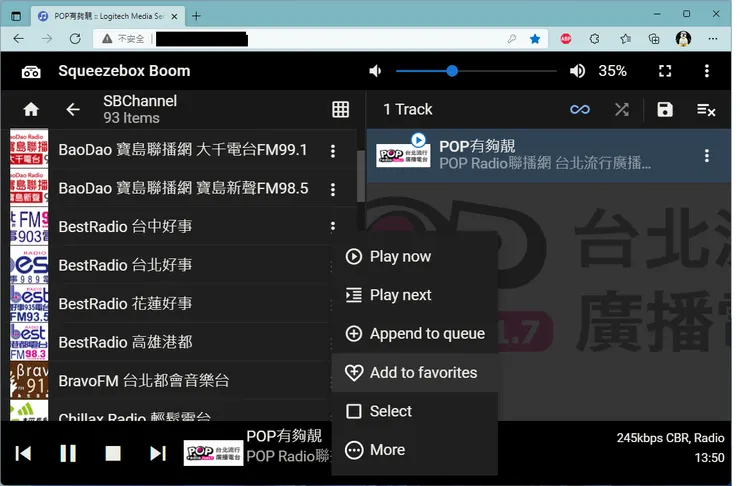Screen dimensions: 740x486
Task: Choose Play now in the context menu
Action: pyautogui.click(x=415, y=257)
